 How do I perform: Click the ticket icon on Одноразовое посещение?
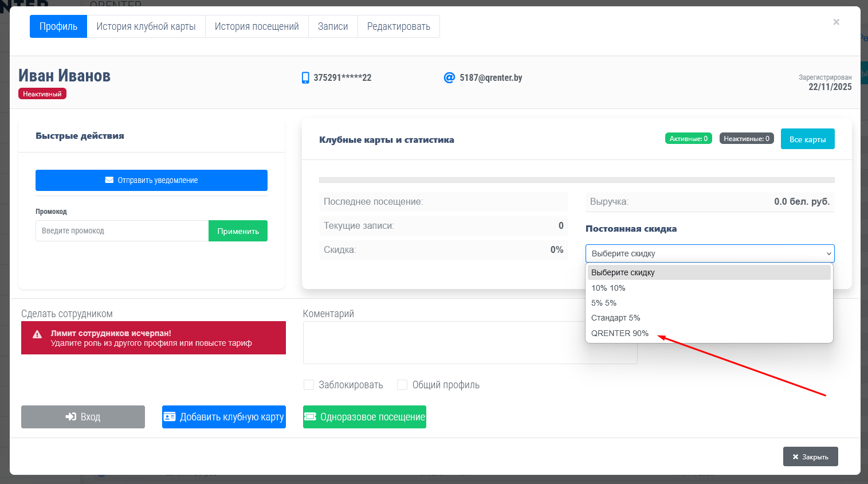310,417
